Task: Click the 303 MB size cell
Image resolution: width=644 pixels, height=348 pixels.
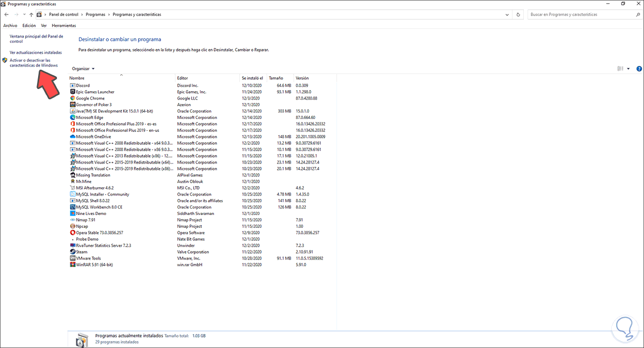Action: pyautogui.click(x=284, y=112)
